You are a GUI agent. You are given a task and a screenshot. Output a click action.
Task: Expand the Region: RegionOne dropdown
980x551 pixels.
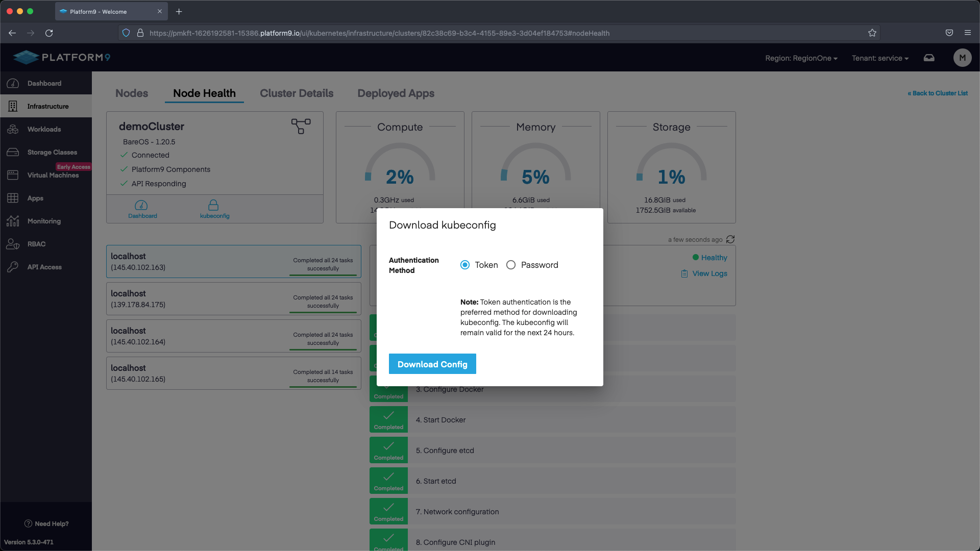point(801,58)
